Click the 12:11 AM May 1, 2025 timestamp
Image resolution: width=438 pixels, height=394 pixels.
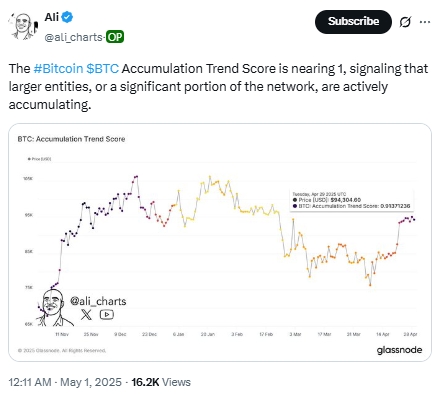(65, 382)
